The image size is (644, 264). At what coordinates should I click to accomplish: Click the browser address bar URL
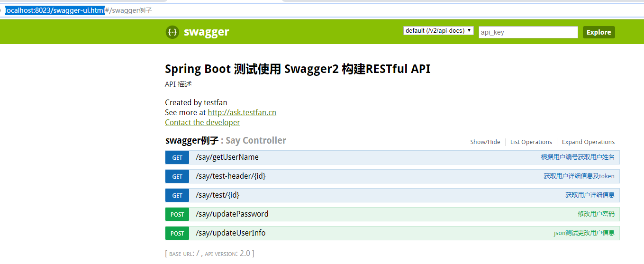(79, 10)
